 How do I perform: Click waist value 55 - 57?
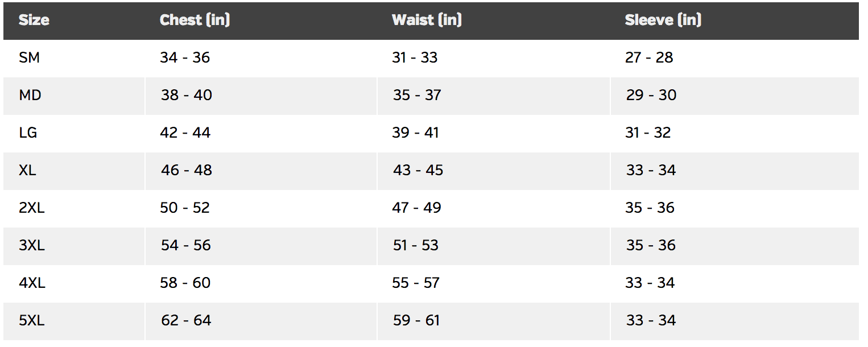tap(416, 283)
